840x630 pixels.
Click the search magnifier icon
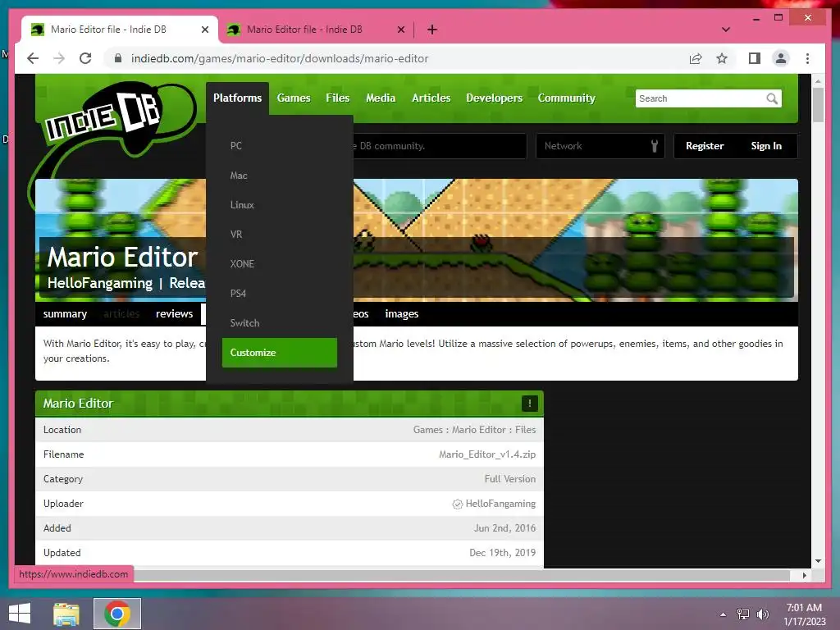[x=771, y=98]
